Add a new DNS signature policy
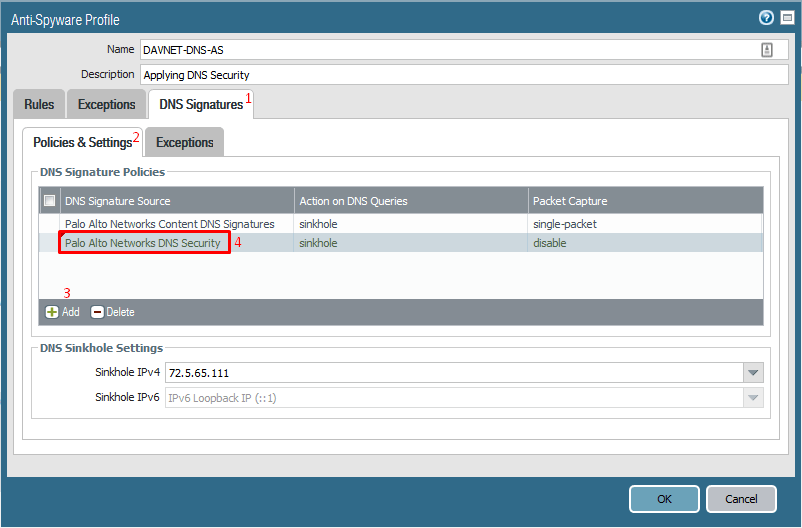 pos(62,312)
